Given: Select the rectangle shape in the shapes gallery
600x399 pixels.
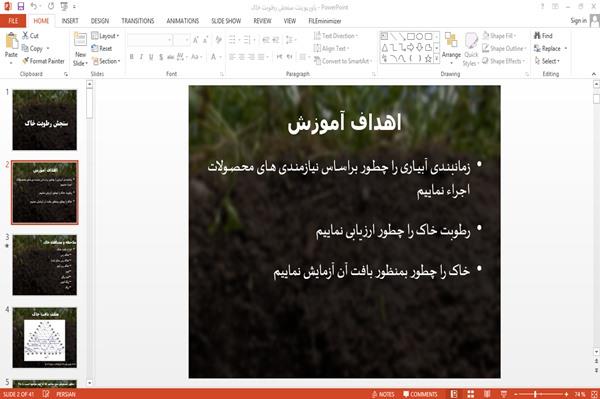Looking at the screenshot, I should click(x=411, y=36).
